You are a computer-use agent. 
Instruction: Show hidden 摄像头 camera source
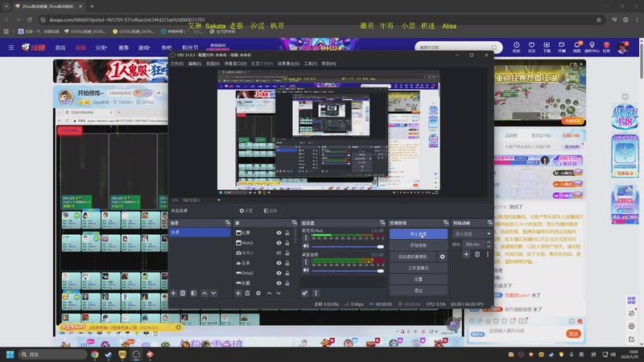pyautogui.click(x=279, y=253)
